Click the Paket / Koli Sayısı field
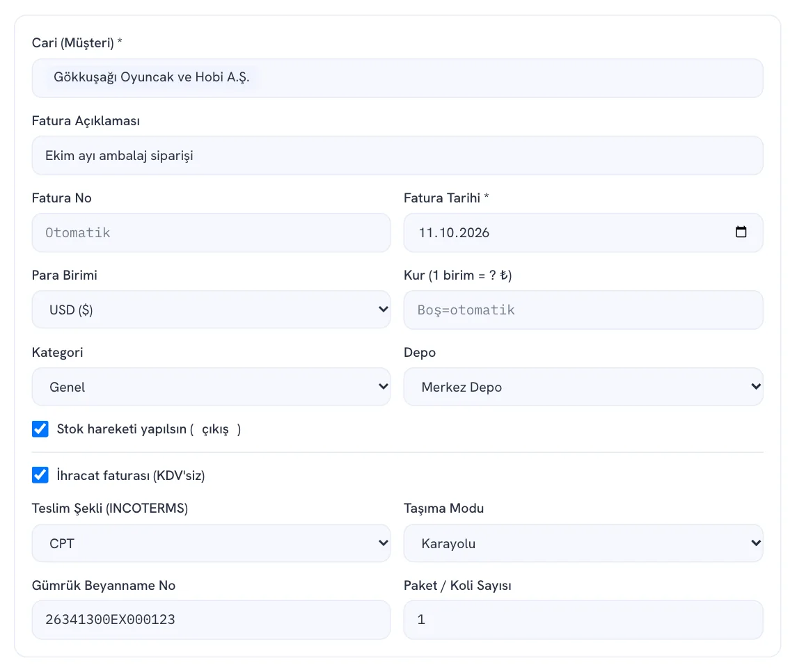 point(583,620)
